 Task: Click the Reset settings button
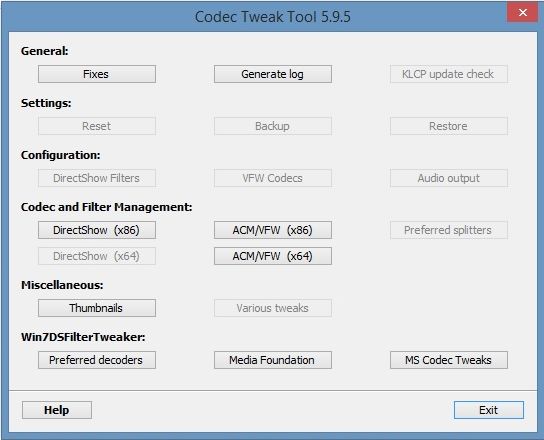(x=97, y=126)
